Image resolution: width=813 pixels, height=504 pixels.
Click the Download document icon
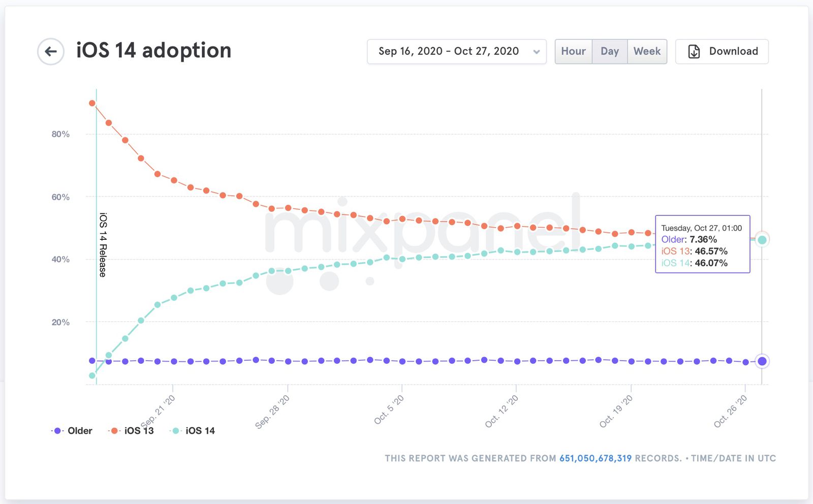(x=694, y=51)
